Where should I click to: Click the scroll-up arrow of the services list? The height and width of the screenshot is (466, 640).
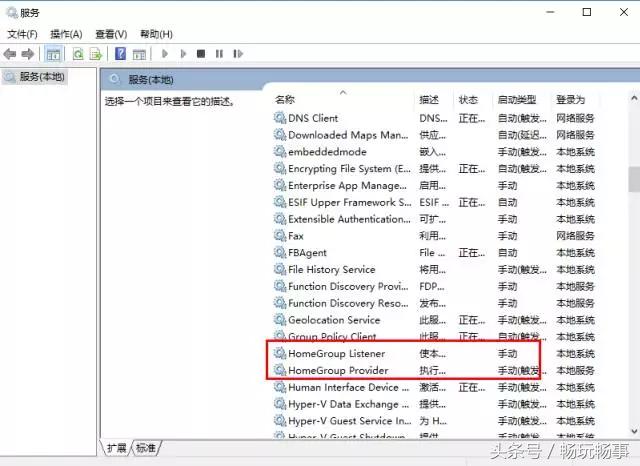(x=634, y=98)
